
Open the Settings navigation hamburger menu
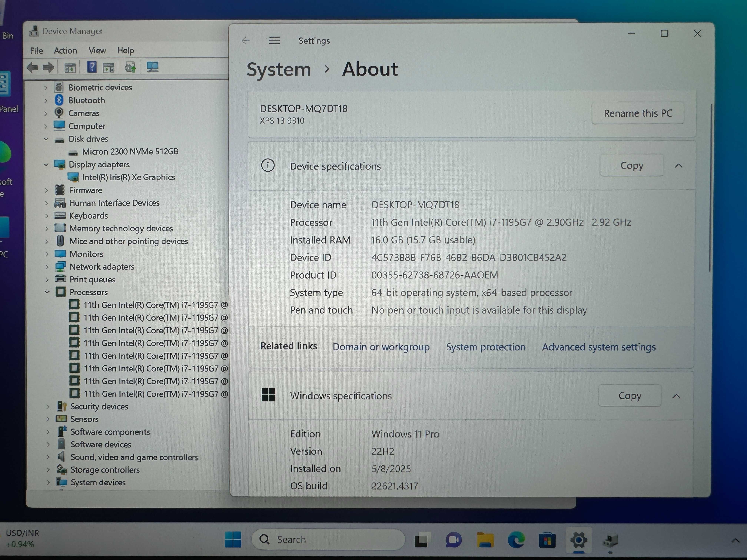pos(274,41)
